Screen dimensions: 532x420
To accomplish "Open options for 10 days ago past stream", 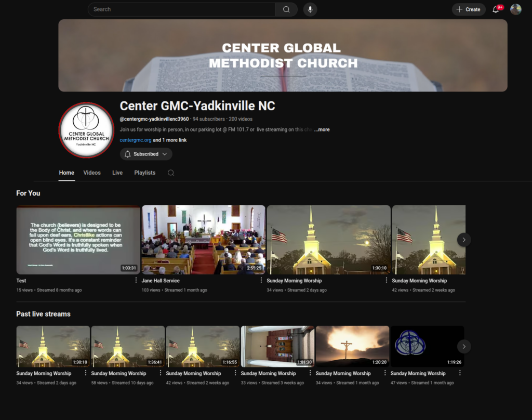I will click(161, 373).
